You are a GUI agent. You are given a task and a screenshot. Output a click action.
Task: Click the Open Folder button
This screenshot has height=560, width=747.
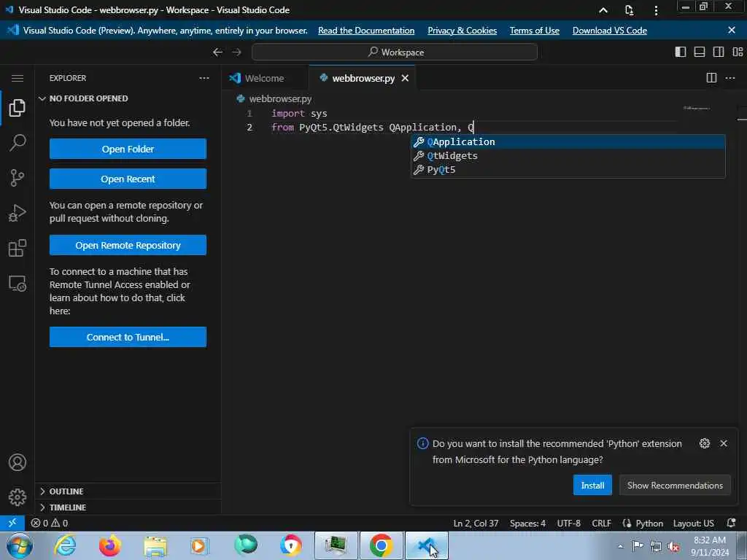point(128,149)
